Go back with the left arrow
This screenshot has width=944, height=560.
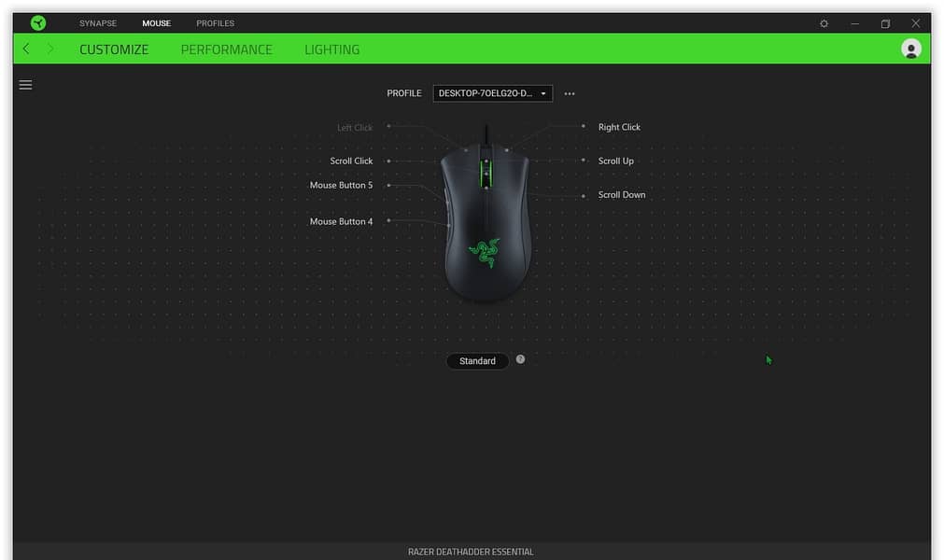[26, 49]
